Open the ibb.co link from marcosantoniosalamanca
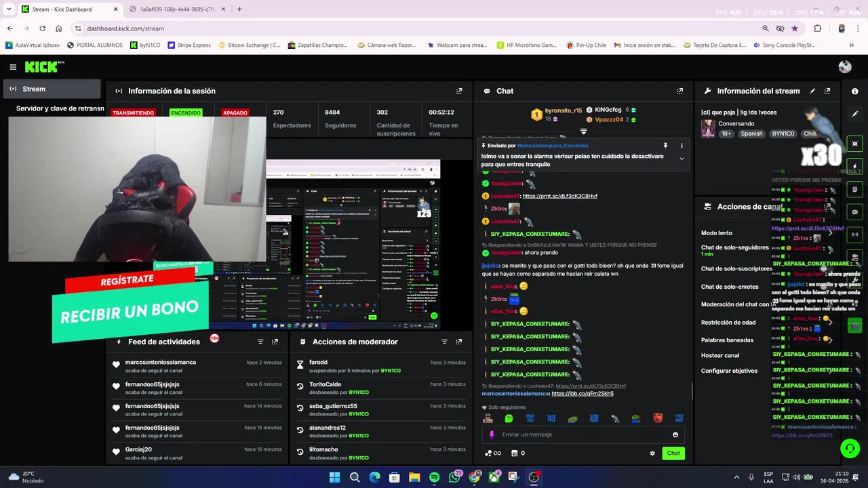This screenshot has width=868, height=488. (x=583, y=394)
